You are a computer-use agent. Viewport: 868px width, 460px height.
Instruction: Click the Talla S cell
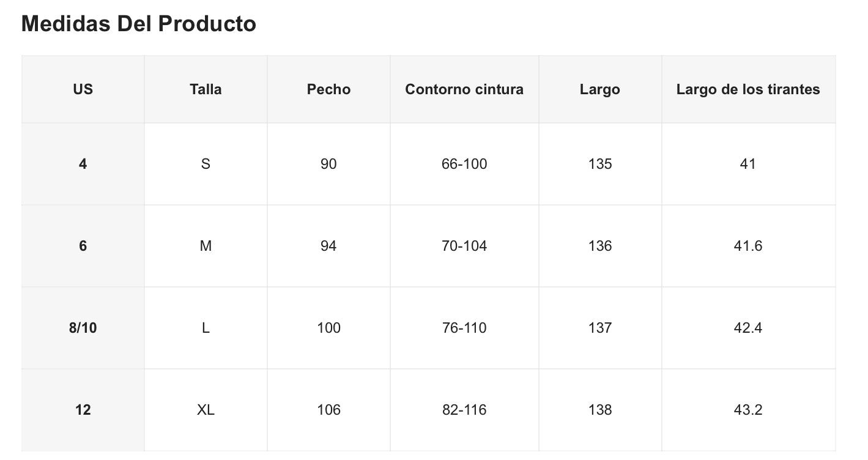[x=206, y=164]
